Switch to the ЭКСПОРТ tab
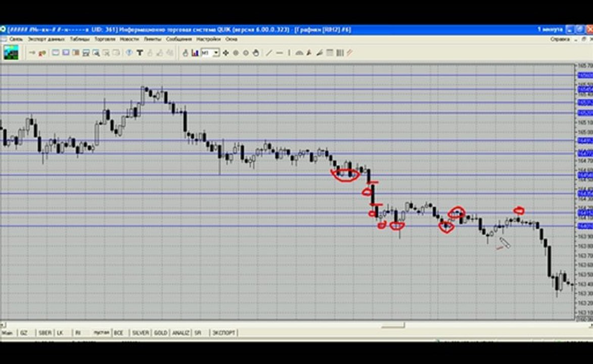593x364 pixels. coord(223,333)
